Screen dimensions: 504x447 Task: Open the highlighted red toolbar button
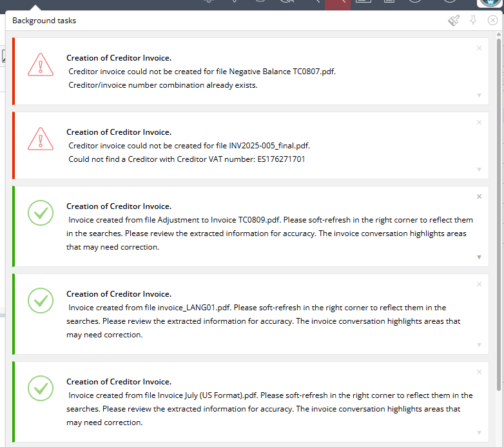337,3
